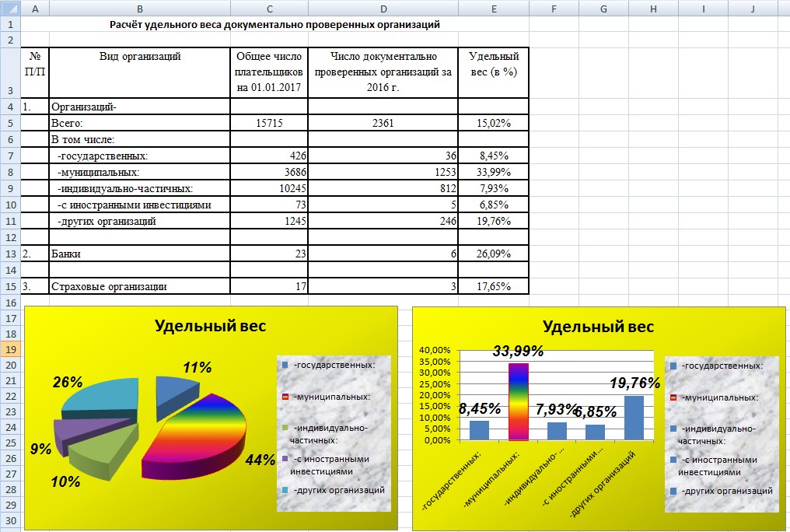Select column H by its header

tap(653, 8)
